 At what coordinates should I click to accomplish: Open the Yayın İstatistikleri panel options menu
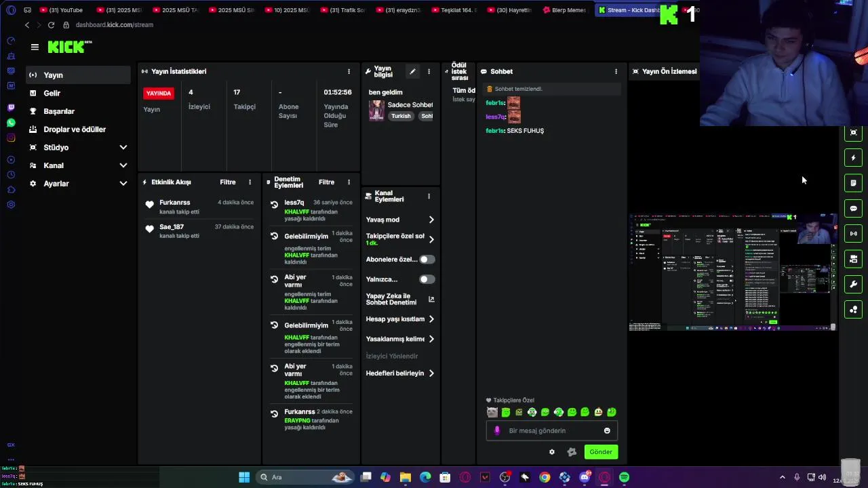click(x=349, y=71)
